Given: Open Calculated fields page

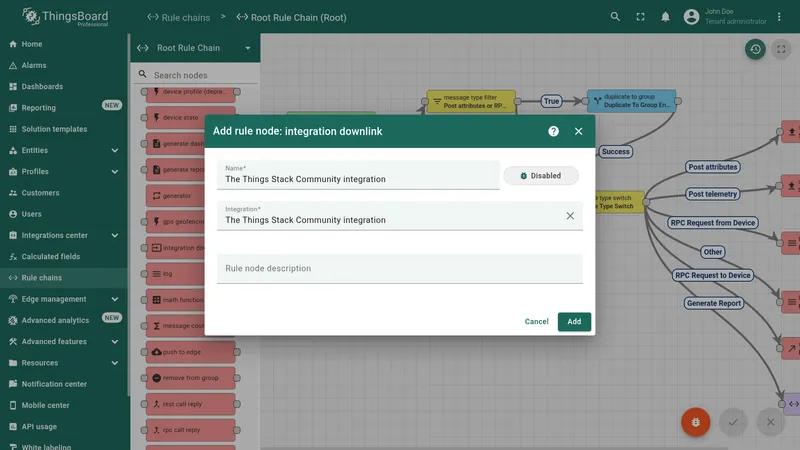Looking at the screenshot, I should tap(64, 257).
